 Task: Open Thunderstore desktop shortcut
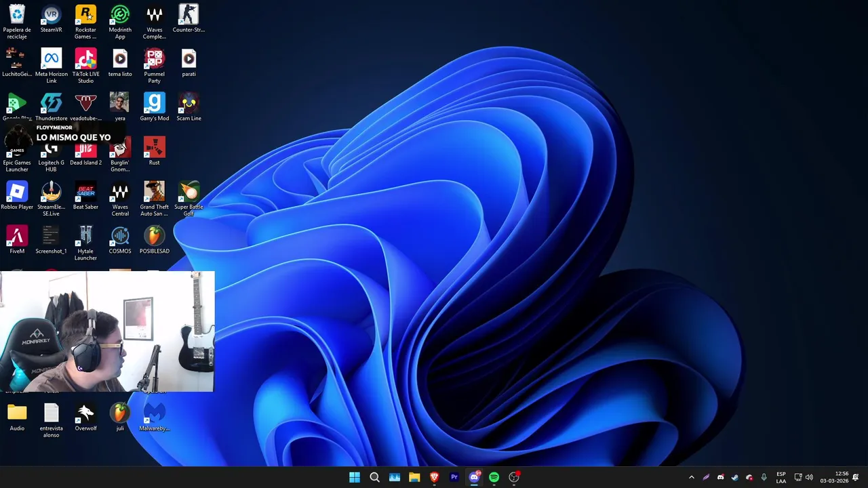tap(52, 107)
